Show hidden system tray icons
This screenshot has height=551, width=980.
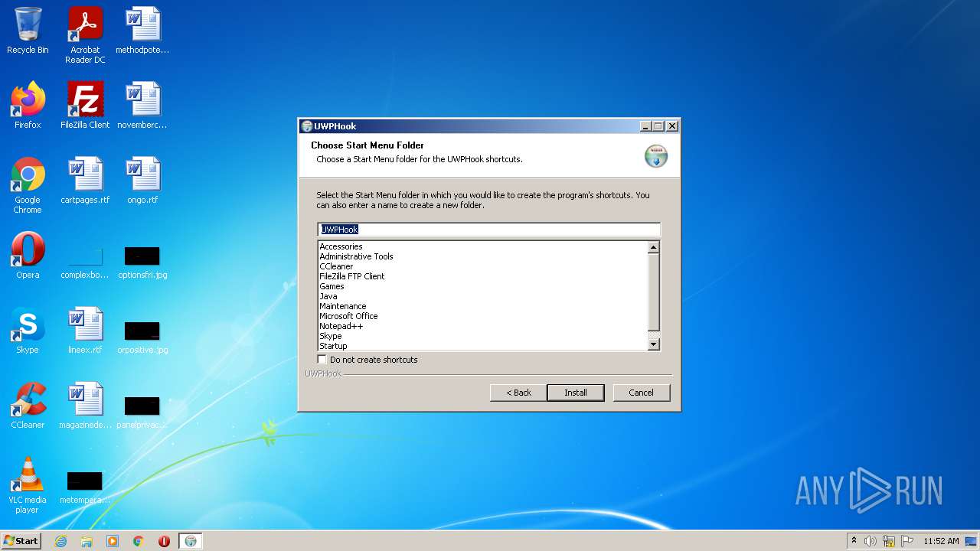click(854, 541)
